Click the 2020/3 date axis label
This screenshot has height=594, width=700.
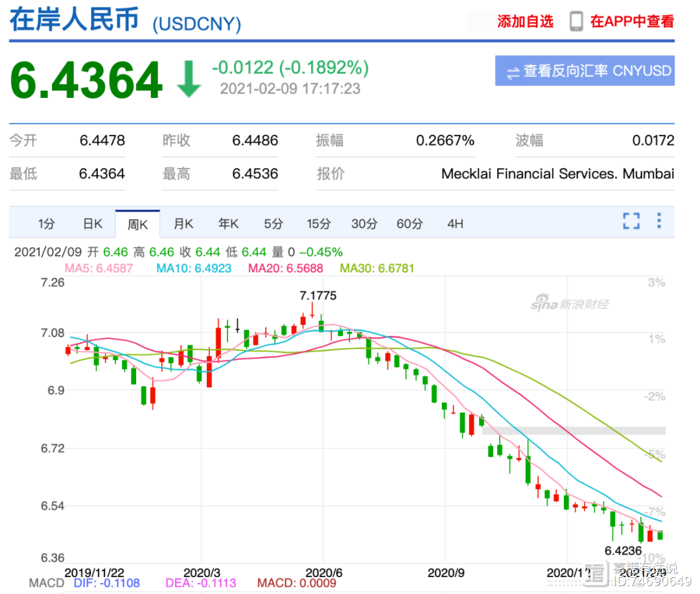coord(202,573)
